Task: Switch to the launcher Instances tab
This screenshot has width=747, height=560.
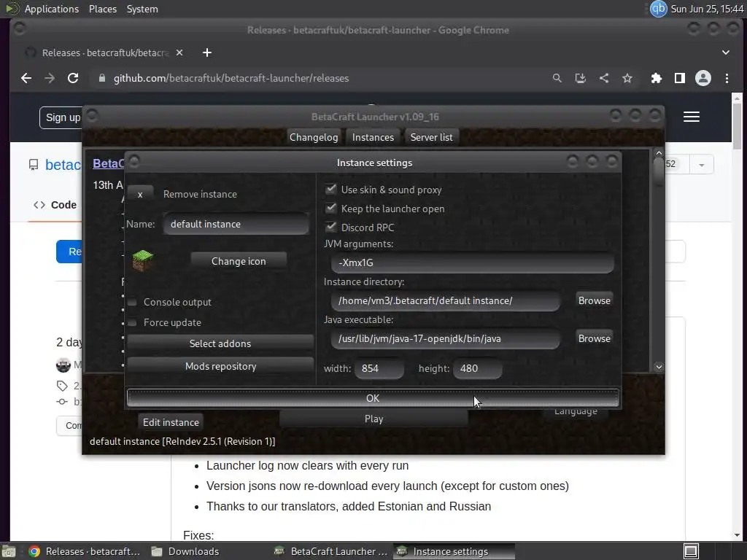Action: pos(373,137)
